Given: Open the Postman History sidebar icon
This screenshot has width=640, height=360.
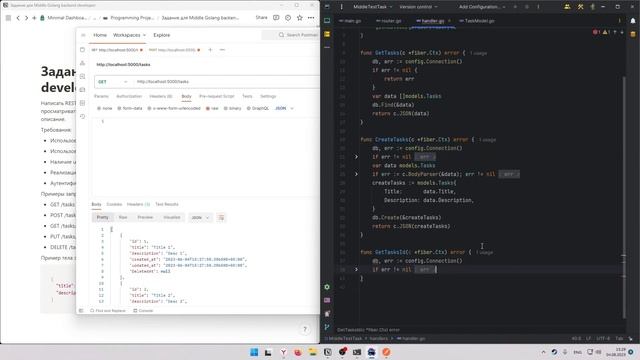Looking at the screenshot, I should (82, 116).
